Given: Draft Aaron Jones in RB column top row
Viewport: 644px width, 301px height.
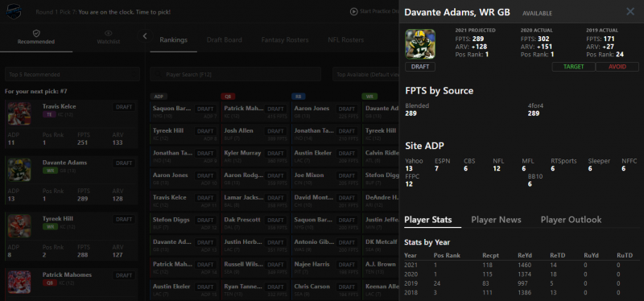Looking at the screenshot, I should tap(348, 109).
